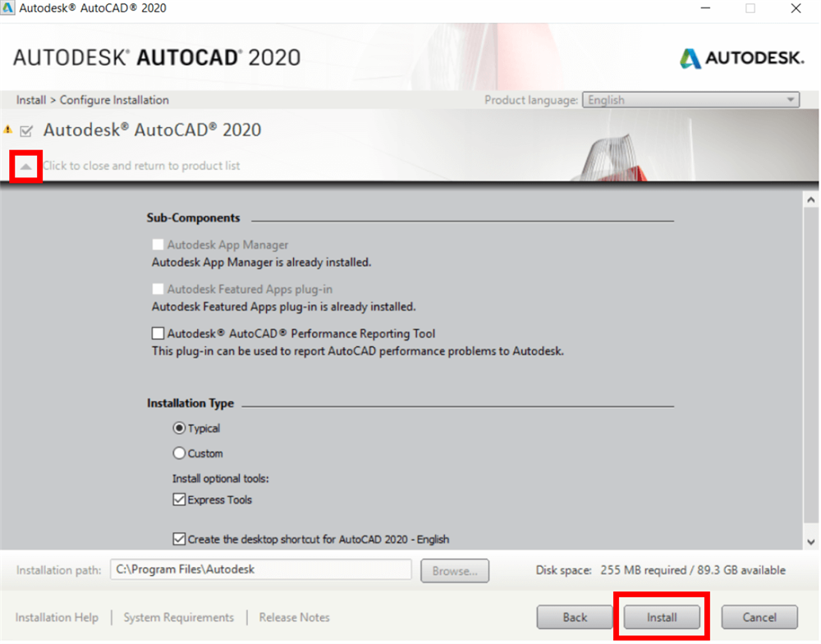Start installation with the Install button
Image resolution: width=821 pixels, height=644 pixels.
[662, 617]
